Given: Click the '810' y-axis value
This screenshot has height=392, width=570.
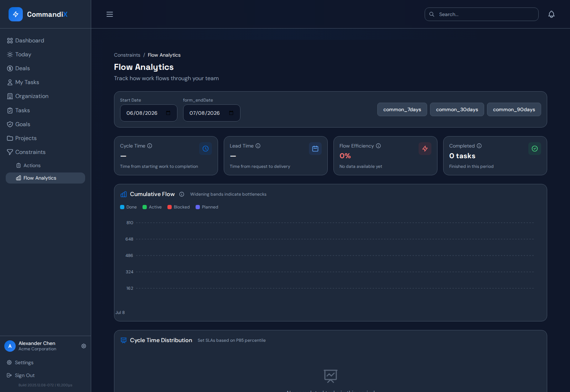Looking at the screenshot, I should point(130,223).
